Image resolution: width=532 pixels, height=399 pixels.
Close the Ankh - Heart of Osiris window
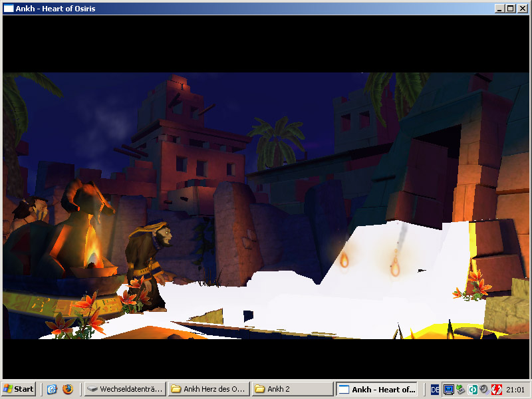click(523, 9)
